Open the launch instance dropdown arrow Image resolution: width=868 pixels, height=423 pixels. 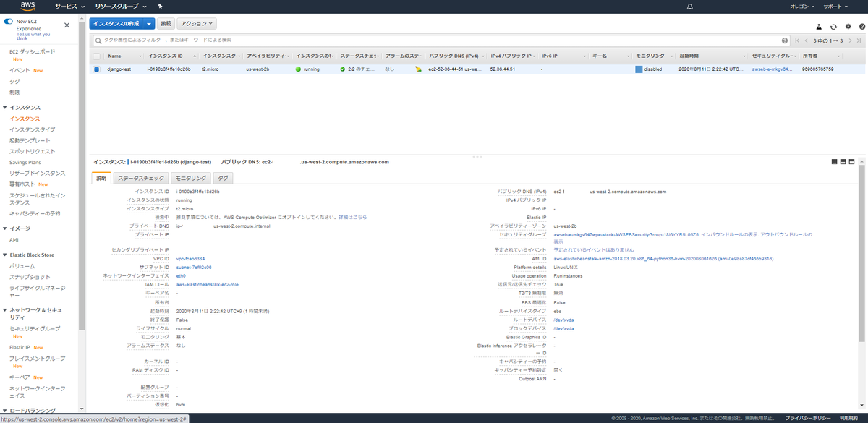(x=149, y=24)
